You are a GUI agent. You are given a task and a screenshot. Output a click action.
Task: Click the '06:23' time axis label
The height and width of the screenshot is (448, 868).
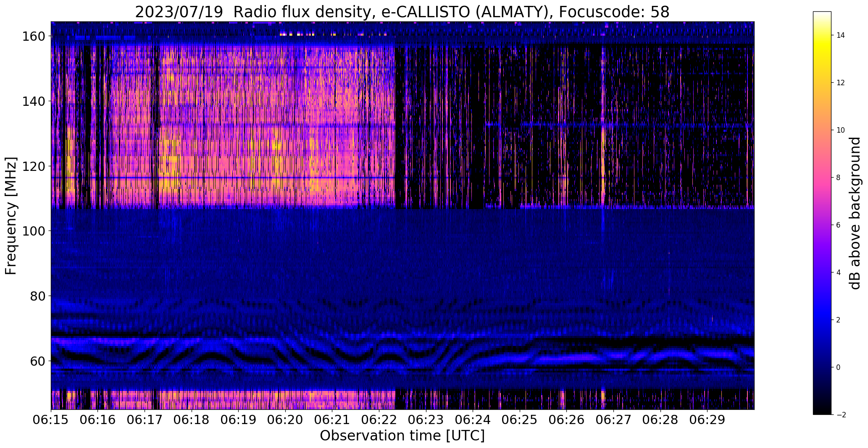(x=426, y=420)
